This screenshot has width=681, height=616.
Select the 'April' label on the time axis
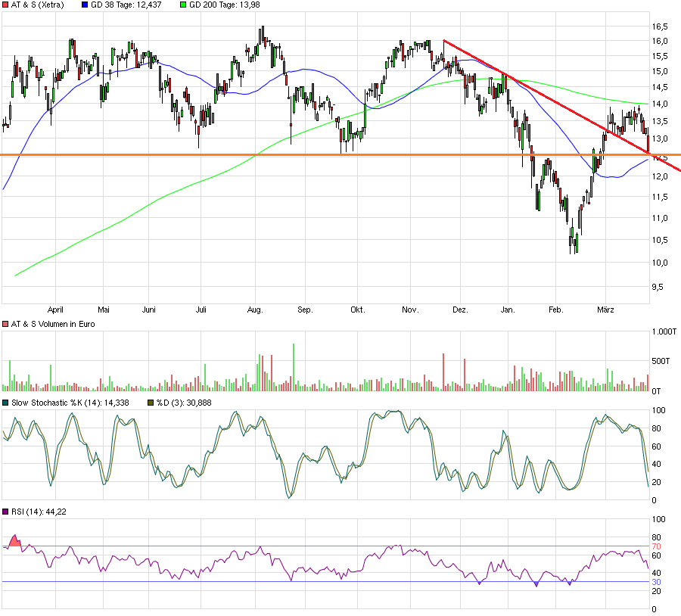[57, 310]
